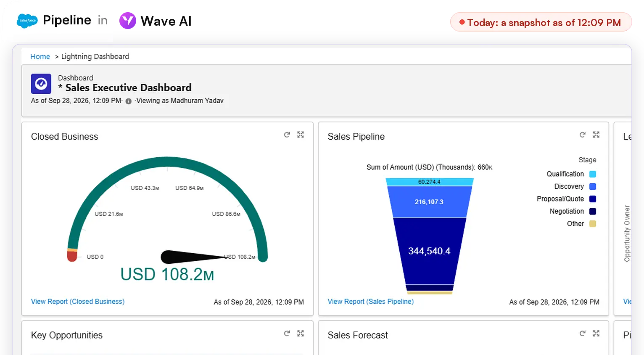Click the USD 86.6M gauge tick label
Screen dimensions: 644x355
[x=226, y=214]
